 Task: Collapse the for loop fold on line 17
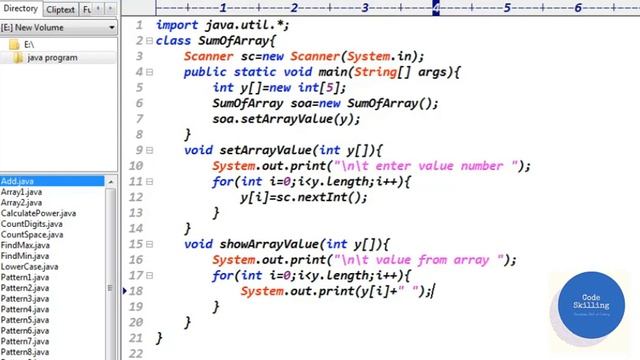point(149,276)
